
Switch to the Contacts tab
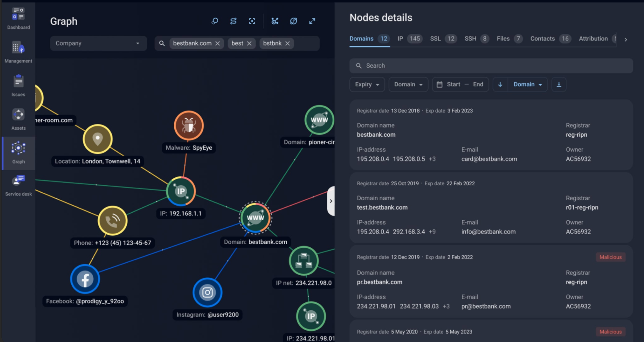[x=543, y=39]
